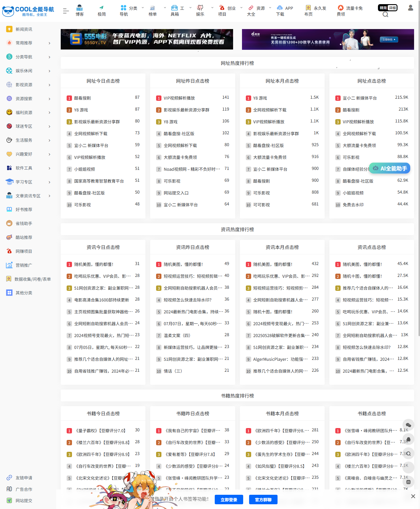Click the floating QQ penguin icon
Viewport: 420px width, 509px height.
click(x=408, y=439)
